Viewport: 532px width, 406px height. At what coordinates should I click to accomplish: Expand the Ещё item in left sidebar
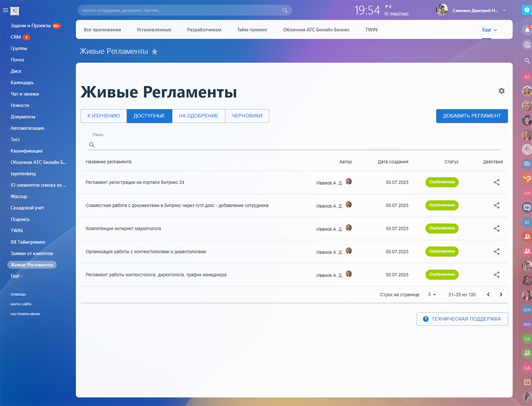click(16, 276)
